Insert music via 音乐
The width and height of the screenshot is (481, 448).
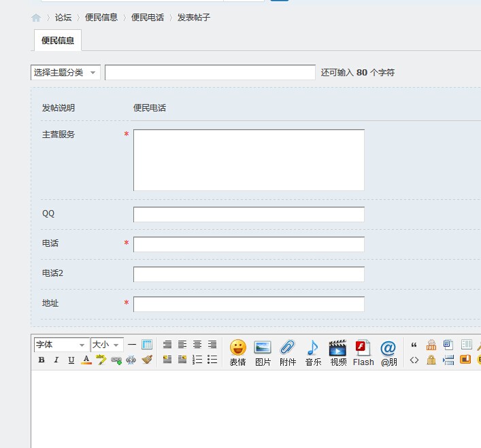pos(313,353)
